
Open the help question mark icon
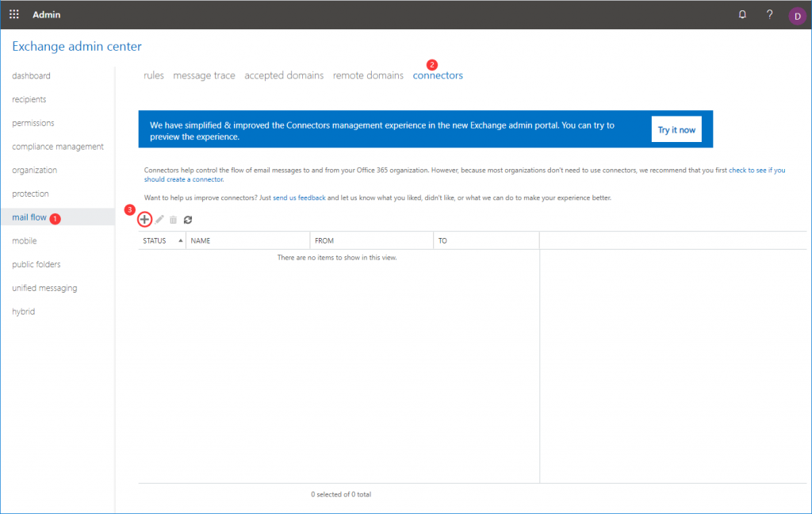click(769, 14)
